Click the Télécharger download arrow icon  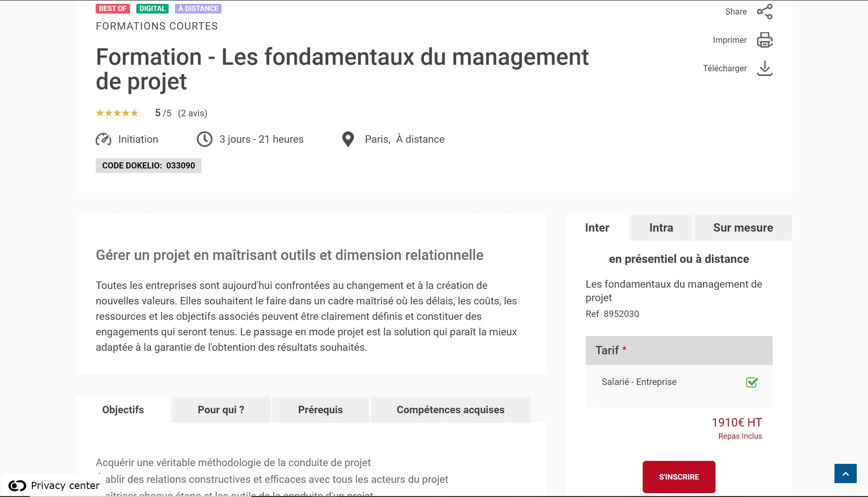pyautogui.click(x=765, y=68)
